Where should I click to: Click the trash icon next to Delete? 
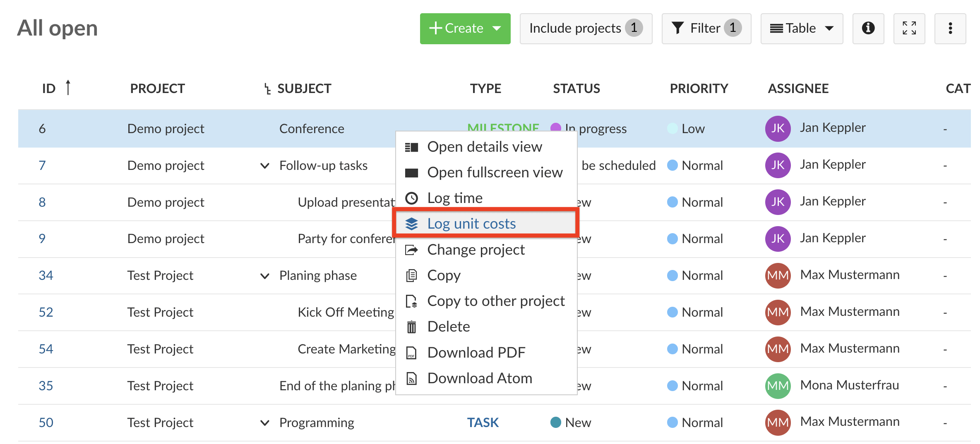[411, 327]
